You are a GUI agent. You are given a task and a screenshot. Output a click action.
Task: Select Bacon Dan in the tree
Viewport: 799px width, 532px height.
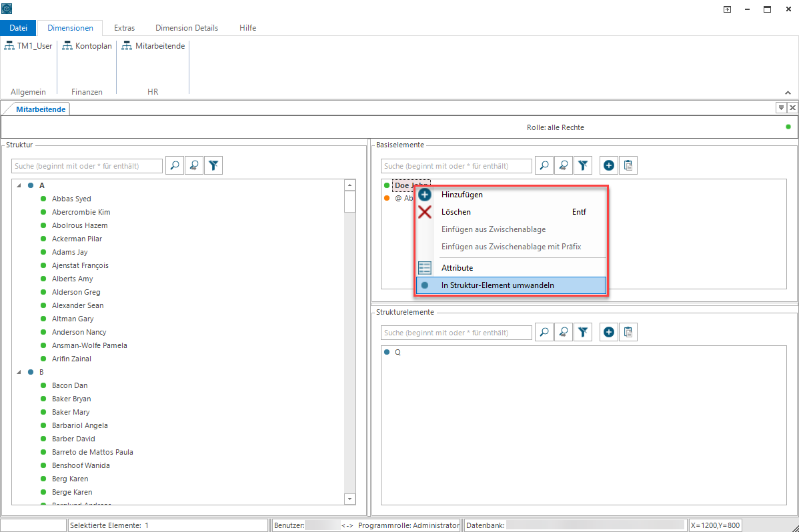click(x=70, y=385)
